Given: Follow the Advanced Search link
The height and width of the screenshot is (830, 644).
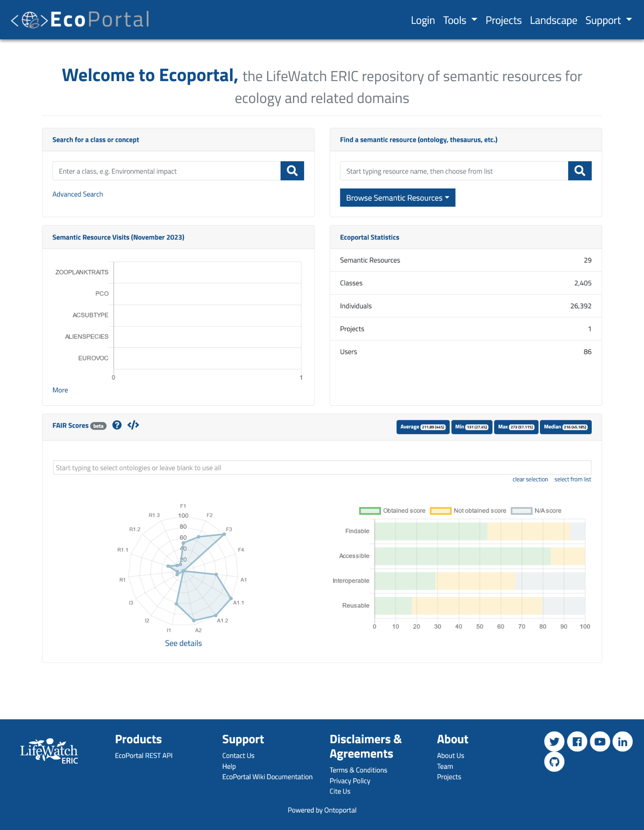Looking at the screenshot, I should point(78,194).
